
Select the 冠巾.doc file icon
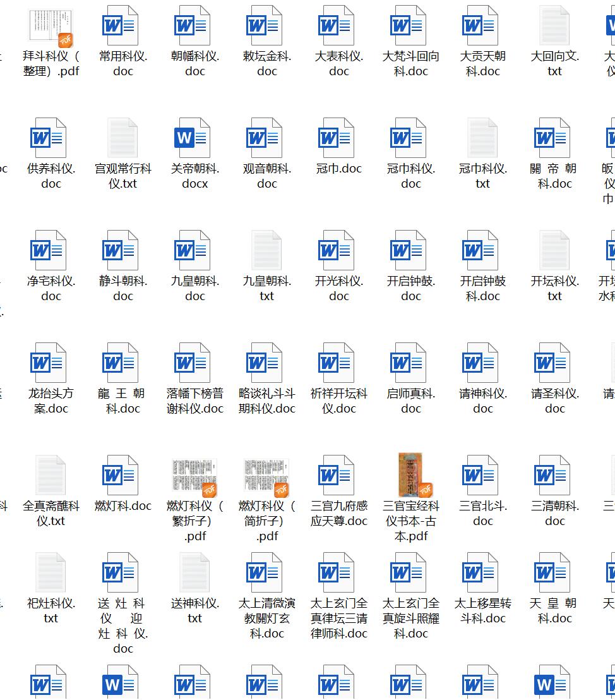[x=337, y=138]
